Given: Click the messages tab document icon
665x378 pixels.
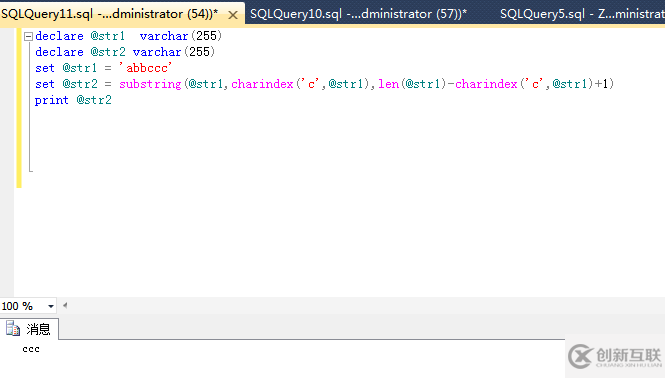Looking at the screenshot, I should tap(13, 329).
